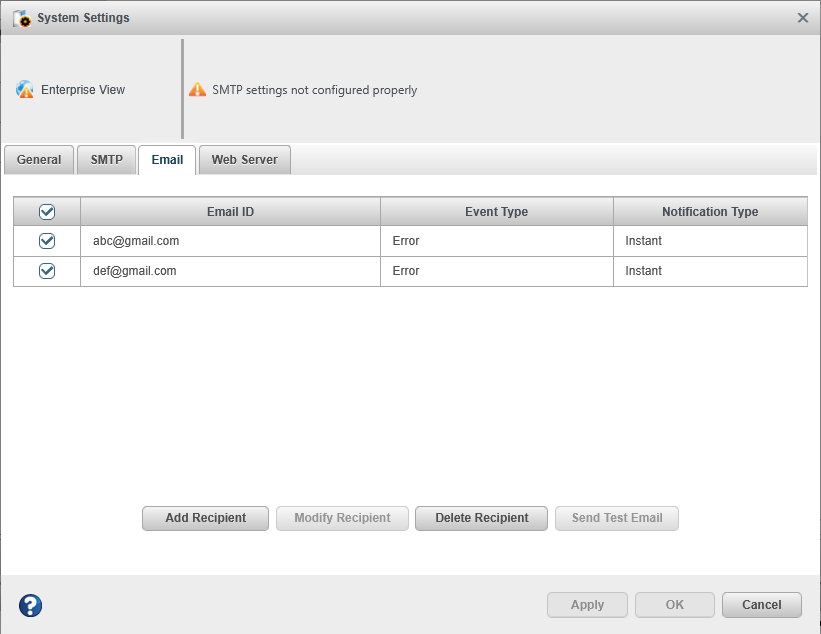Click the Event Type column header
Viewport: 821px width, 634px height.
pyautogui.click(x=496, y=212)
